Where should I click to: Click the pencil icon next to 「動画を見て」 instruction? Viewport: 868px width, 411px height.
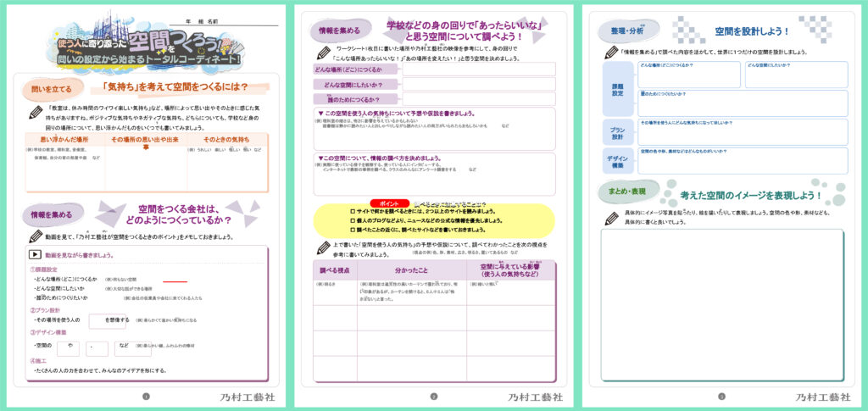(x=36, y=236)
